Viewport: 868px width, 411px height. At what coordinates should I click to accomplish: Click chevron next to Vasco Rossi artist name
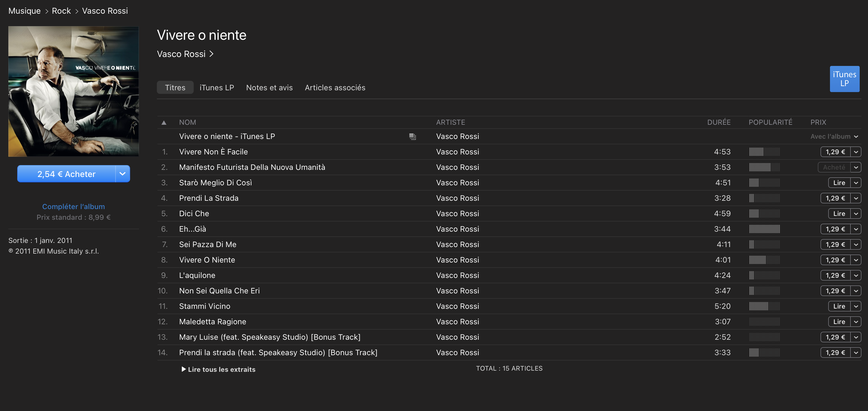click(212, 54)
